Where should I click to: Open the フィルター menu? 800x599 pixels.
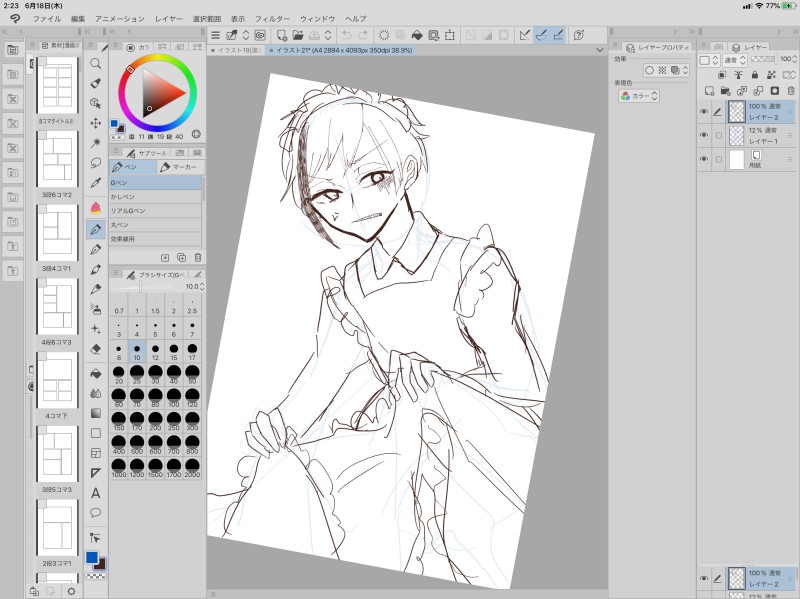pyautogui.click(x=272, y=19)
